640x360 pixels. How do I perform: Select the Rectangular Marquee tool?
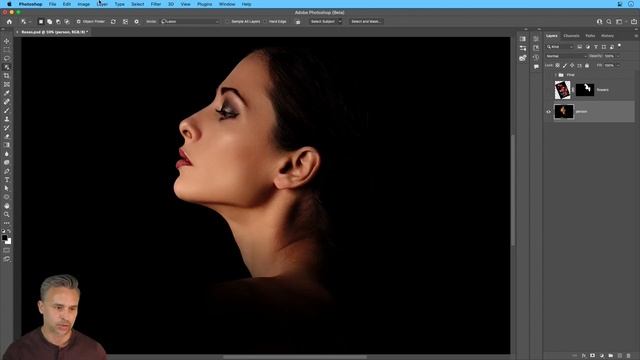click(7, 50)
